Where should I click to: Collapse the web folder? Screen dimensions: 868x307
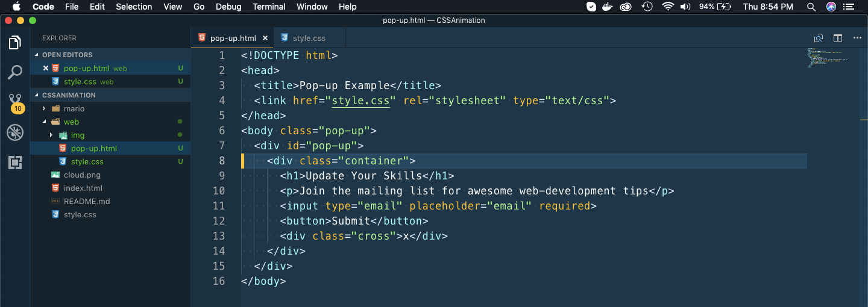[44, 122]
